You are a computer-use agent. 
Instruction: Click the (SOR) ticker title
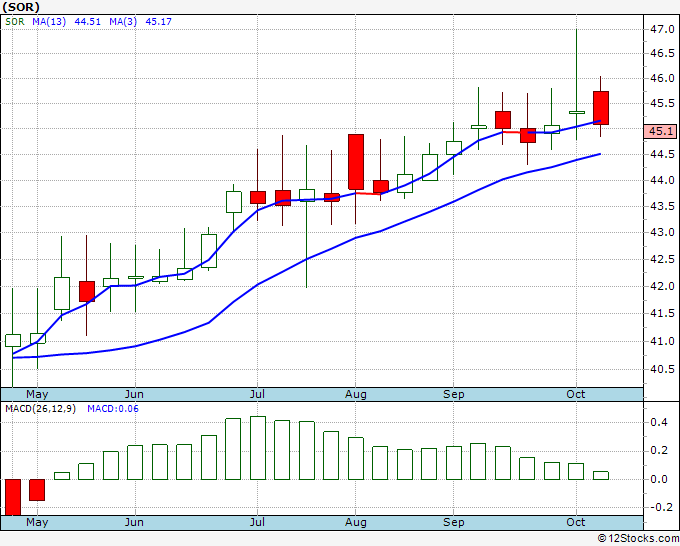tap(20, 7)
